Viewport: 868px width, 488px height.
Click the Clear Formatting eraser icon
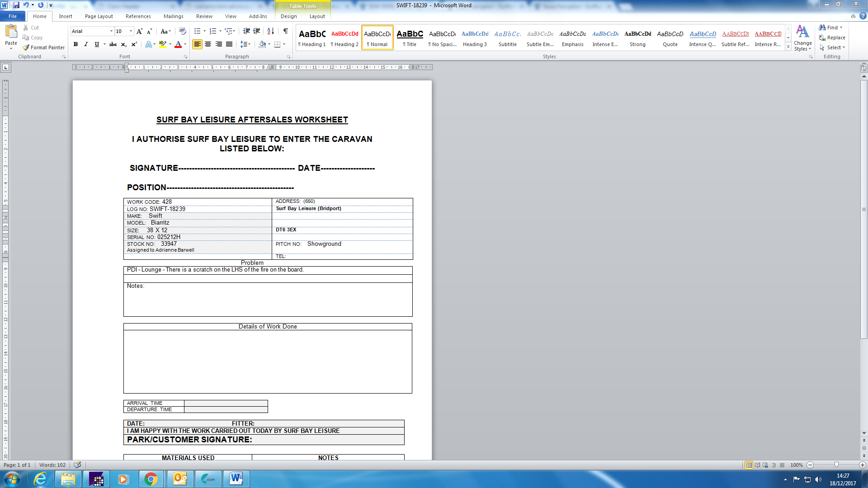pos(183,31)
